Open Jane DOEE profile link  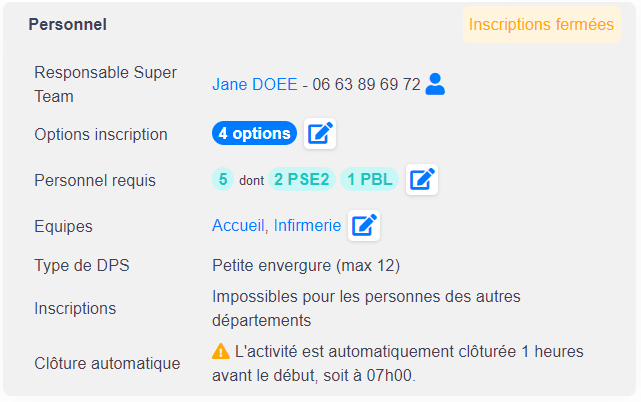(255, 85)
